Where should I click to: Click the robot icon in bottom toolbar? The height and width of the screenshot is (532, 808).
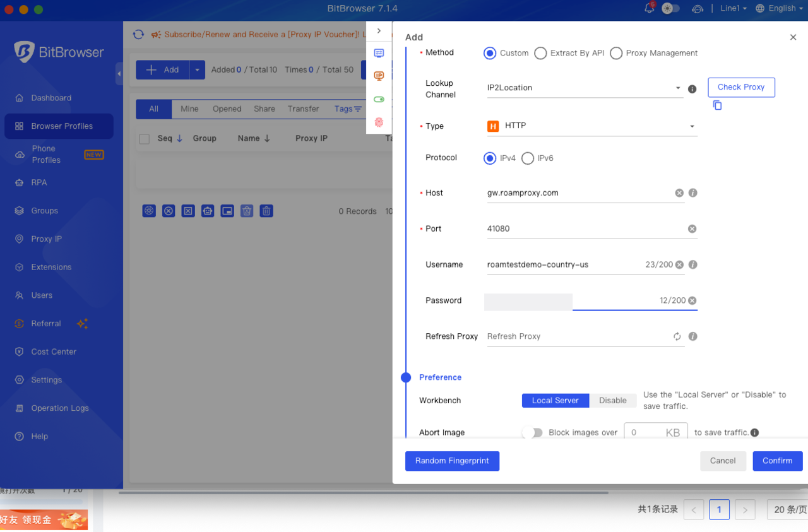click(x=208, y=211)
